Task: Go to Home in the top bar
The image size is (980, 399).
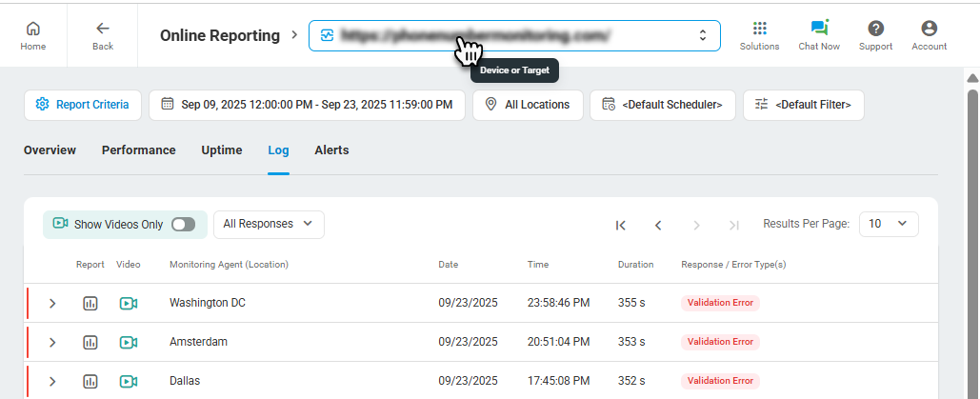Action: click(33, 34)
